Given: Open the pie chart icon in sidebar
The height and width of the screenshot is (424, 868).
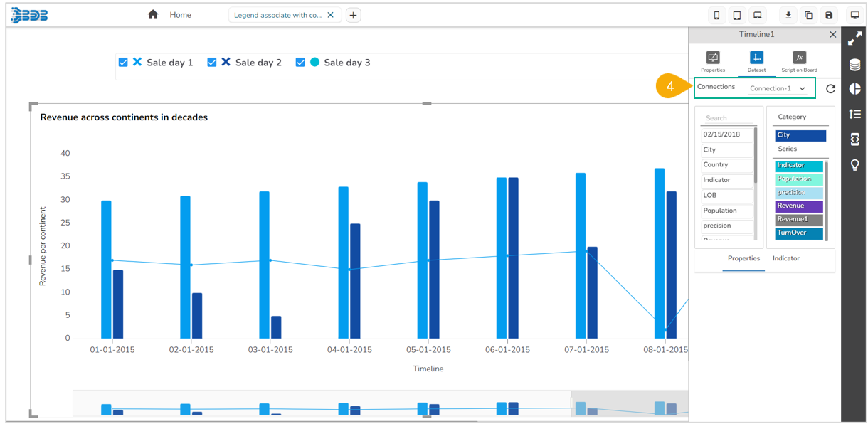Looking at the screenshot, I should [x=854, y=89].
